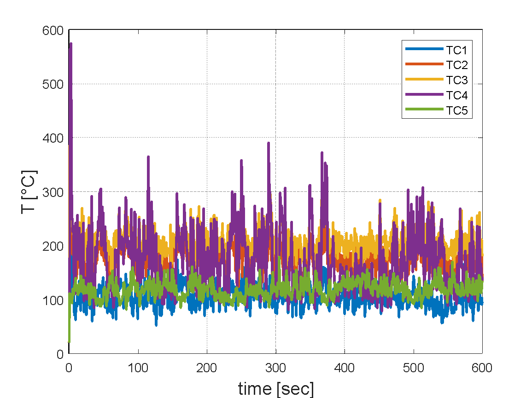Click the x-axis tick label 300
This screenshot has height=398, width=532.
tap(275, 368)
